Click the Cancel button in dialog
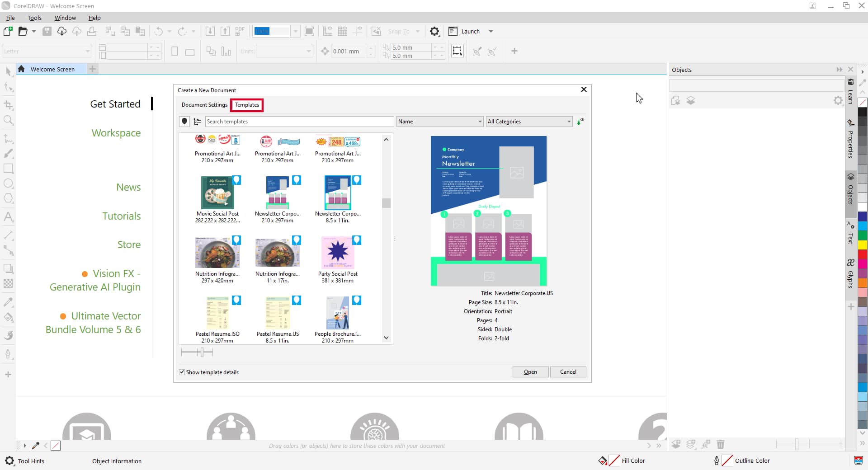 (568, 372)
